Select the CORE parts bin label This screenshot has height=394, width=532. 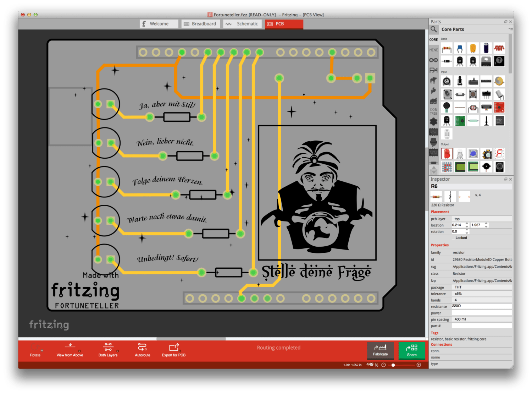433,40
